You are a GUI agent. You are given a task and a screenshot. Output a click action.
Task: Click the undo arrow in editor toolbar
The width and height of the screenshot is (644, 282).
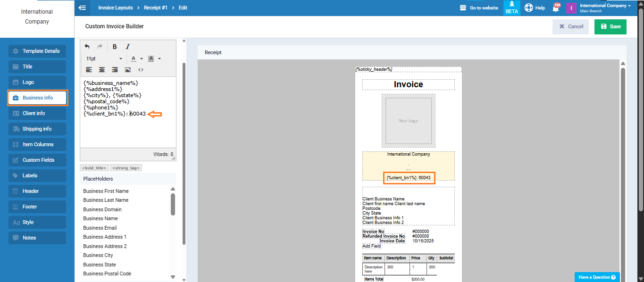point(87,47)
